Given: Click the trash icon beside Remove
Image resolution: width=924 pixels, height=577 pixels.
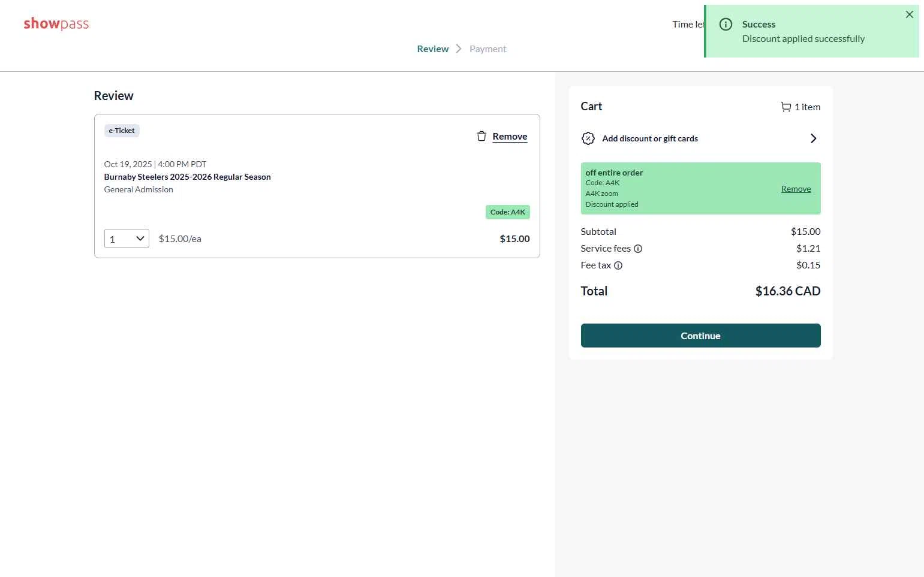Looking at the screenshot, I should tap(481, 136).
